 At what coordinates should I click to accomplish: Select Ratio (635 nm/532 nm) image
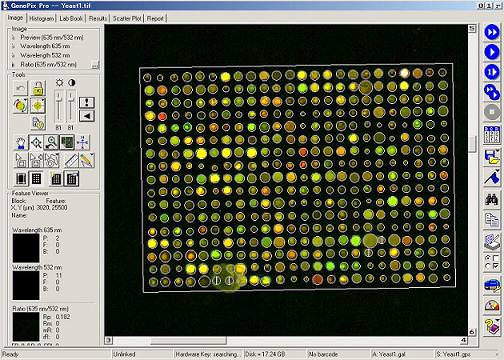48,64
